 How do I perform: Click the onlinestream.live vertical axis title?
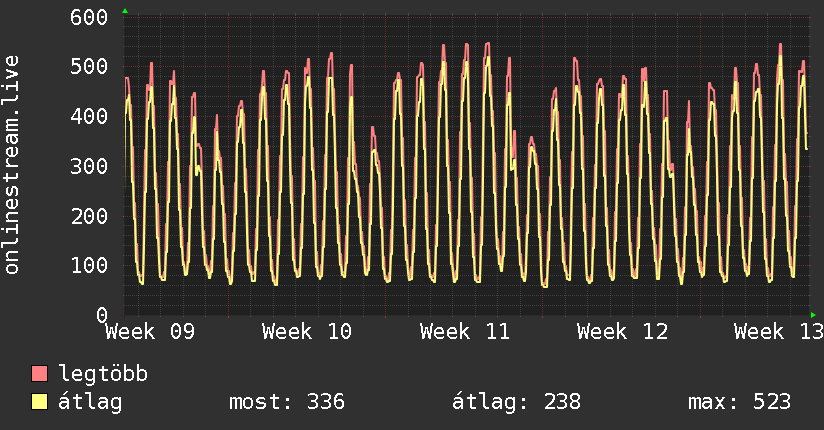(x=12, y=165)
